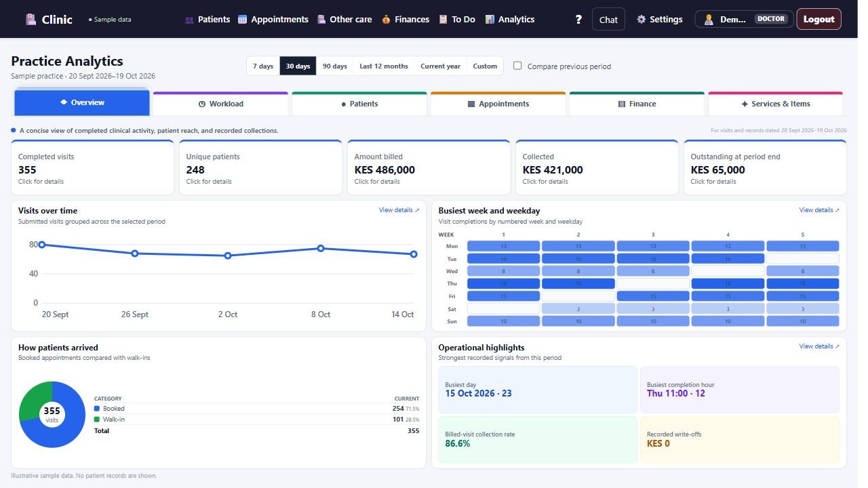Switch to the Overview tab

tap(82, 102)
